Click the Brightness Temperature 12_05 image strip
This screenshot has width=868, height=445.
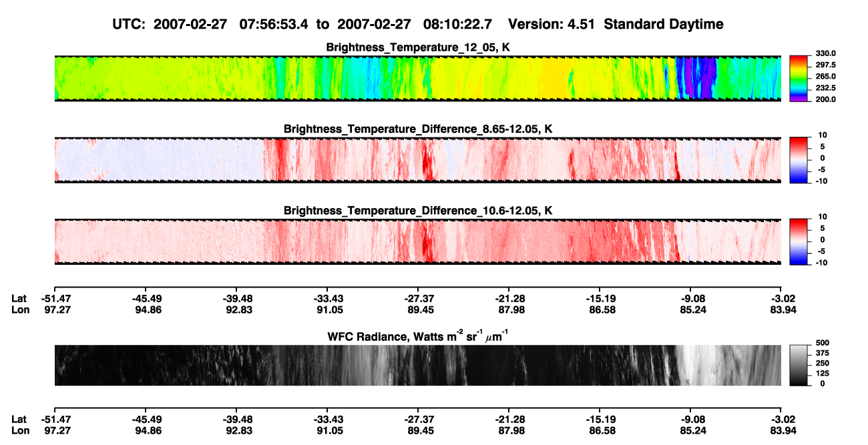tap(417, 79)
